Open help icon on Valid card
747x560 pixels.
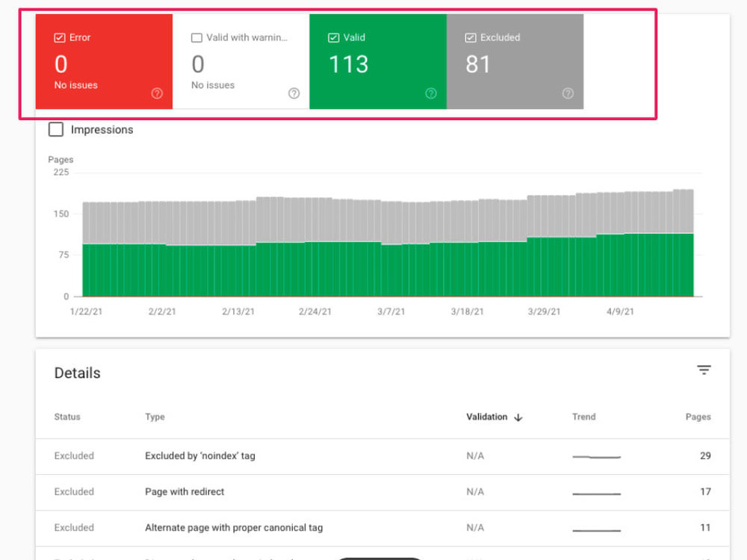pyautogui.click(x=431, y=93)
